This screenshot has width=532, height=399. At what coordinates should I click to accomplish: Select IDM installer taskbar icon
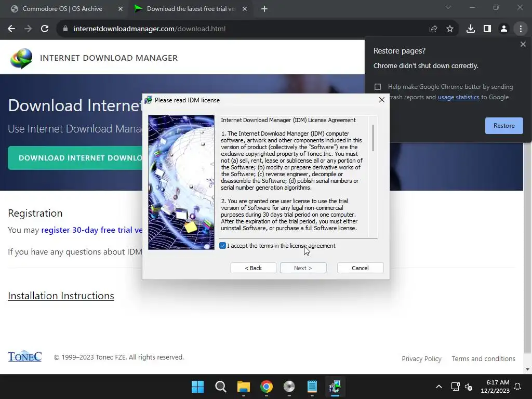[335, 387]
